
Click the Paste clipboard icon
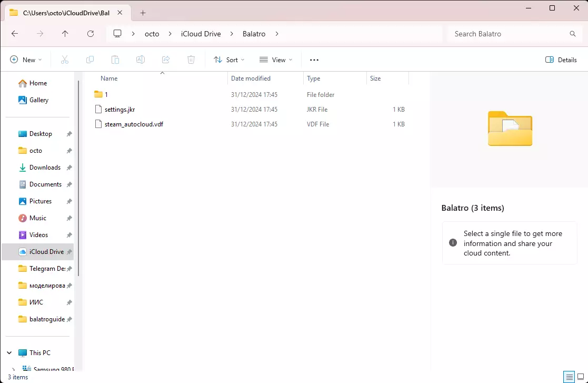[115, 60]
